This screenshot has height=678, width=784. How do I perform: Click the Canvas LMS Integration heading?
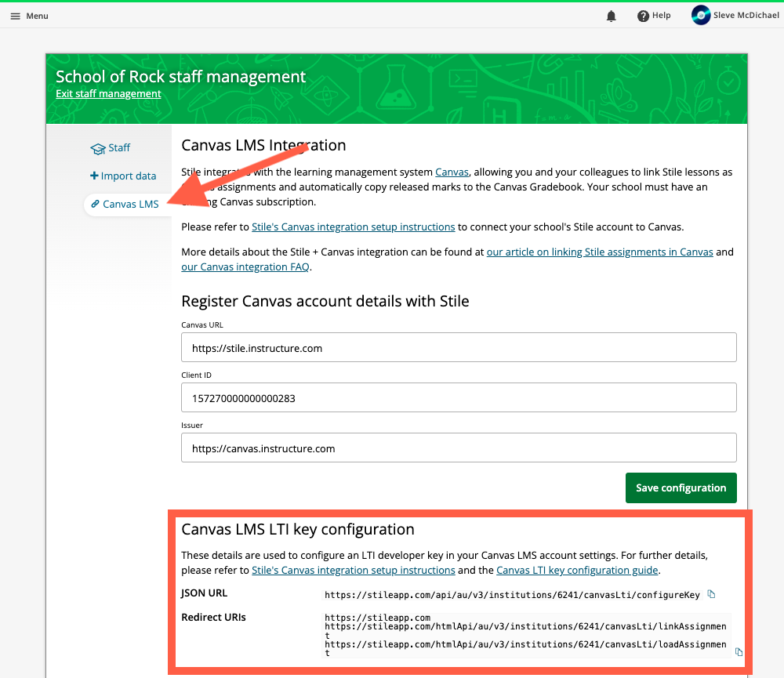pyautogui.click(x=263, y=145)
